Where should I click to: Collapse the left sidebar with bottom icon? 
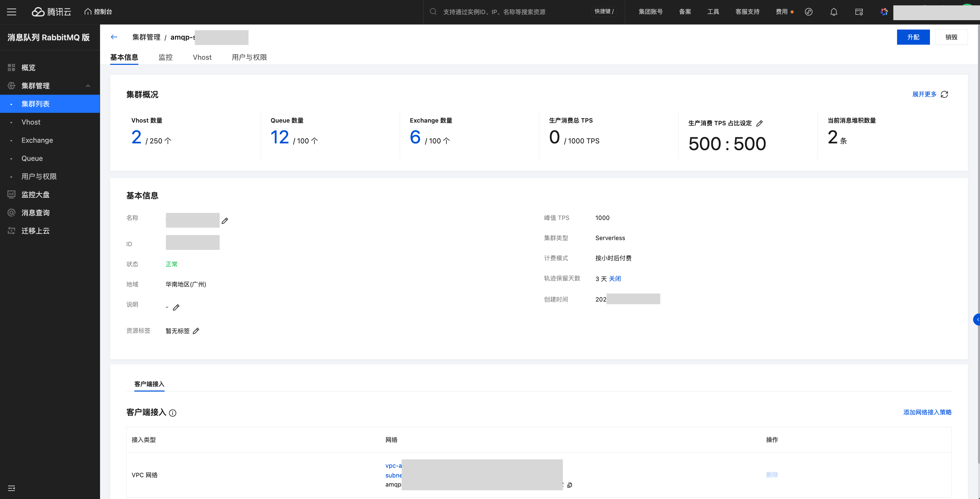(11, 488)
